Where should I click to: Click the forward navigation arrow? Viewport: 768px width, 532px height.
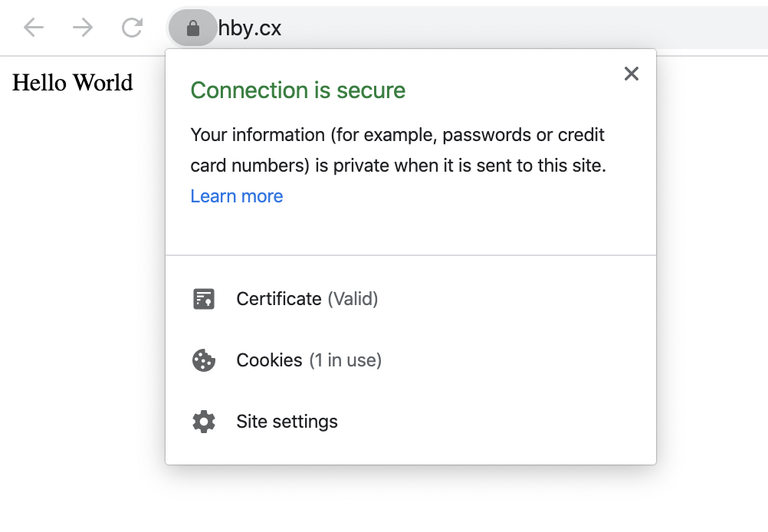83,28
